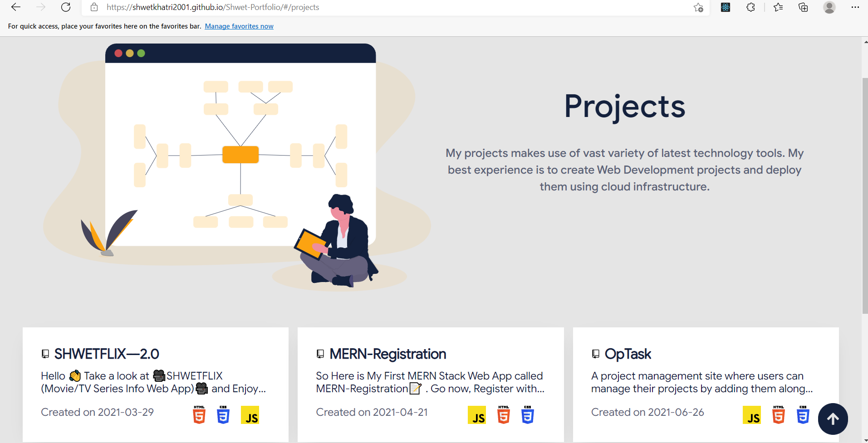This screenshot has height=443, width=868.
Task: Open the Extensions puzzle piece icon
Action: (751, 7)
